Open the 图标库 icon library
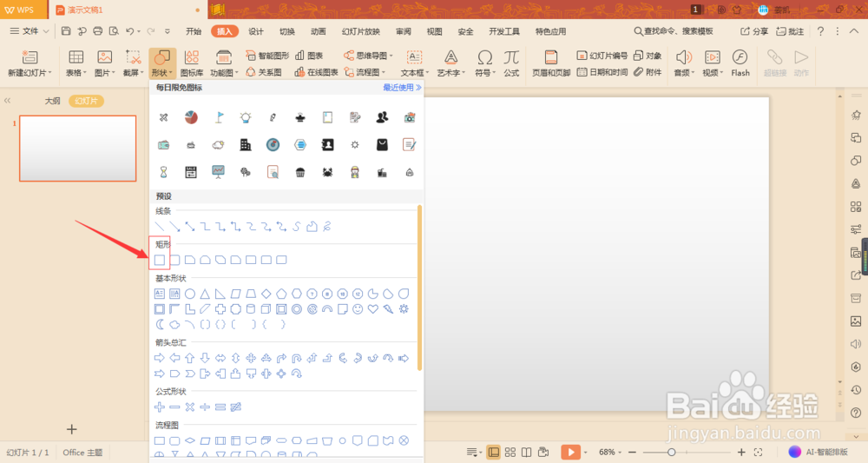The width and height of the screenshot is (868, 463). 192,63
